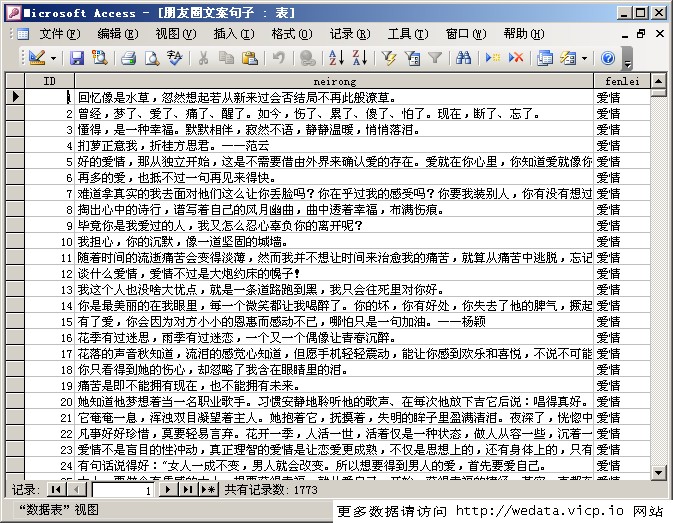Click ID cell 15
Viewport: 673px width, 523px height.
coord(50,322)
